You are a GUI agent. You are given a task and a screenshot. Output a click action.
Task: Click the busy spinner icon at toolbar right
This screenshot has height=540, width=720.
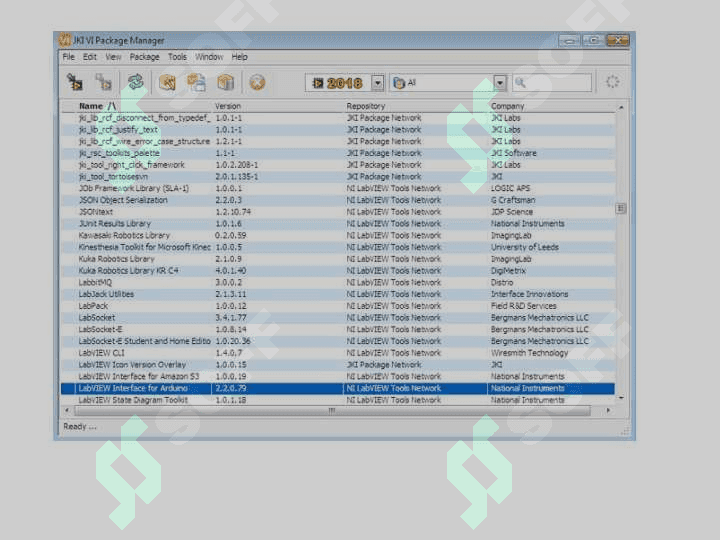coord(613,82)
